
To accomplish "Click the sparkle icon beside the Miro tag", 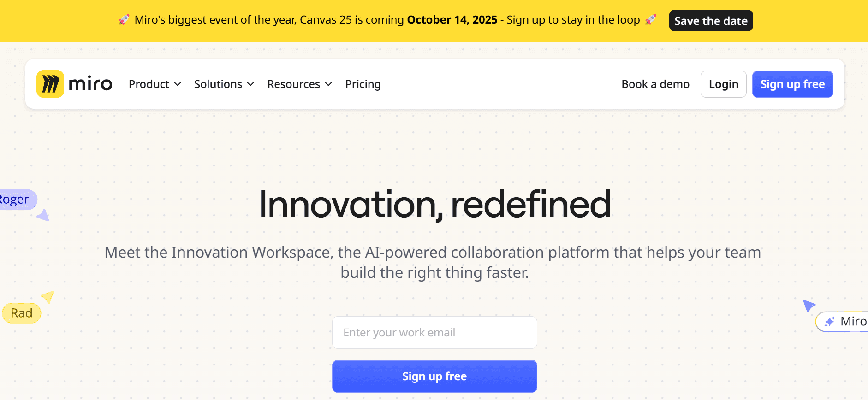I will (830, 321).
